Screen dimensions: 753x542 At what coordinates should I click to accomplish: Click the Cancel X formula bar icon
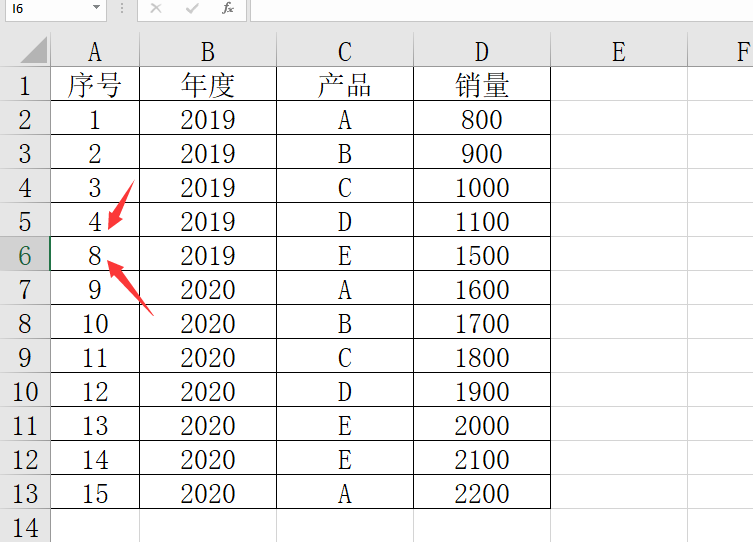tap(156, 8)
